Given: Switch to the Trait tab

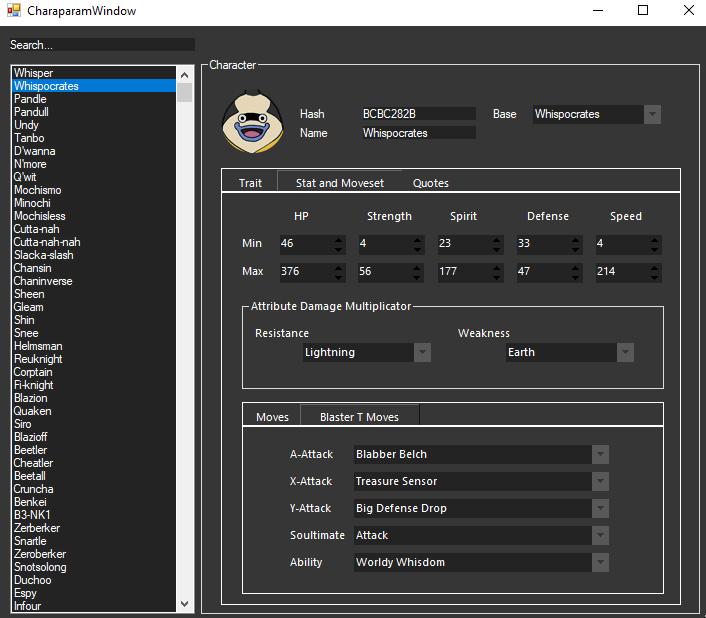Looking at the screenshot, I should 250,183.
